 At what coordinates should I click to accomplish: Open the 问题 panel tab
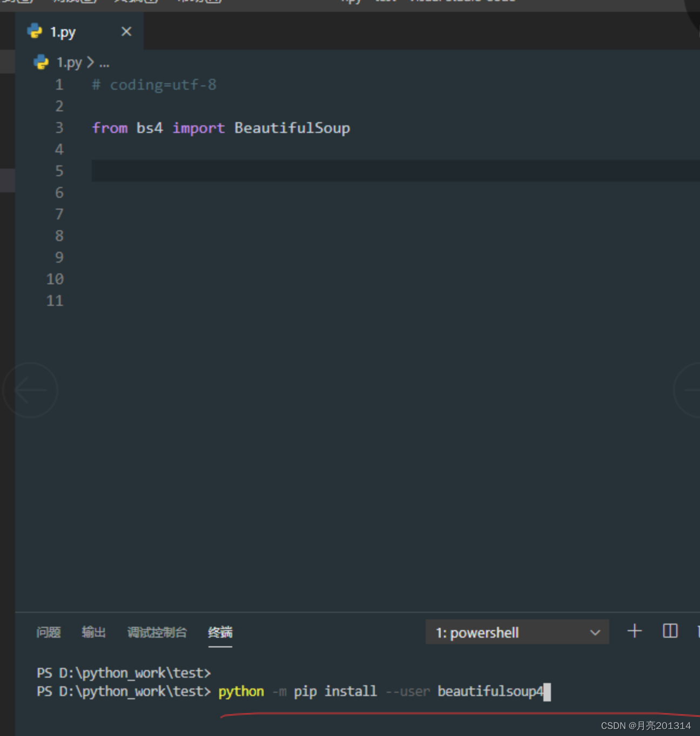click(49, 632)
